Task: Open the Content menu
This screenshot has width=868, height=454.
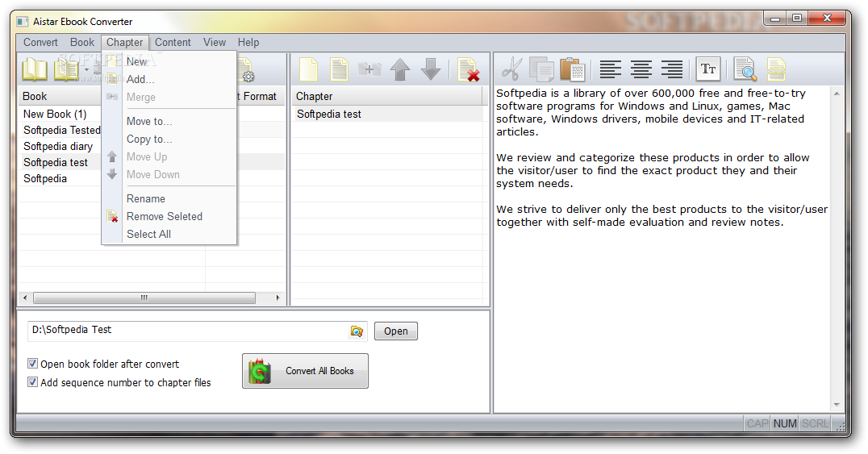Action: coord(173,42)
